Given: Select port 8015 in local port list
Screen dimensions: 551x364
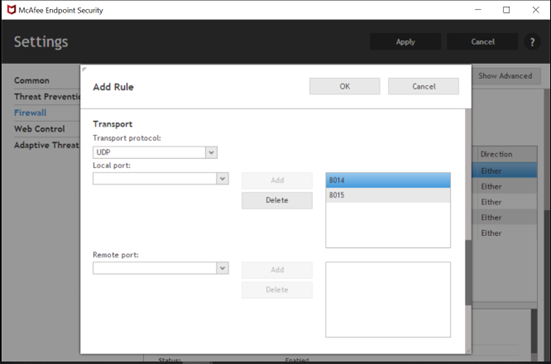Looking at the screenshot, I should click(388, 195).
